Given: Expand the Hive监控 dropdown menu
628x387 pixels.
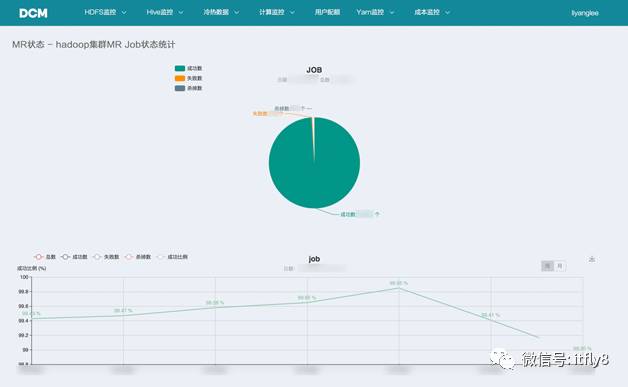Looking at the screenshot, I should [165, 12].
